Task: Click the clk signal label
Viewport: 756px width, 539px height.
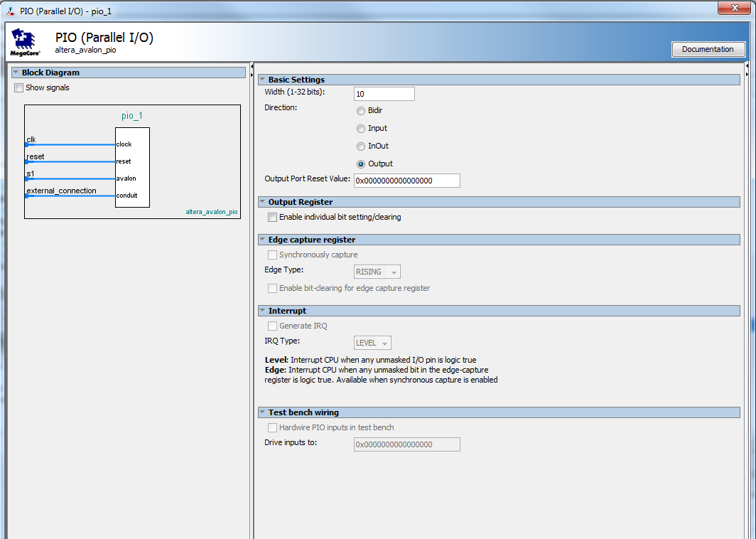Action: [31, 139]
